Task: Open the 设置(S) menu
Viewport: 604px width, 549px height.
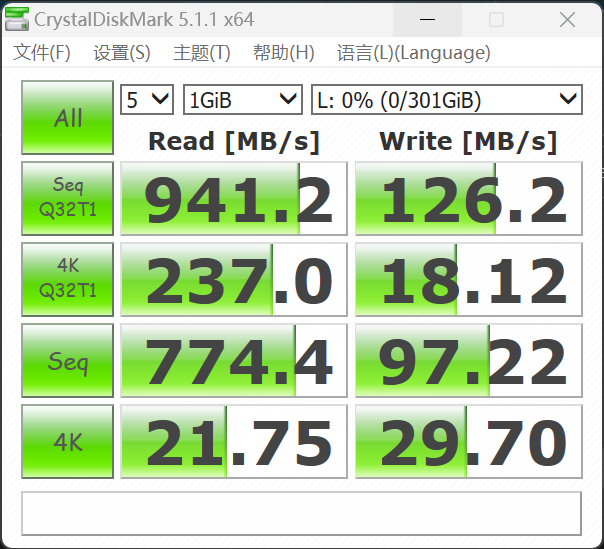Action: coord(122,53)
